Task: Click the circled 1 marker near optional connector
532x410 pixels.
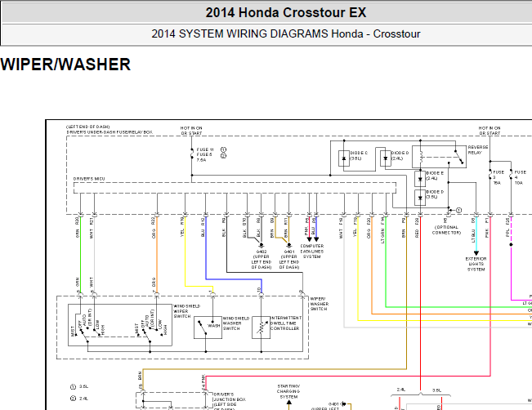Action: point(458,210)
